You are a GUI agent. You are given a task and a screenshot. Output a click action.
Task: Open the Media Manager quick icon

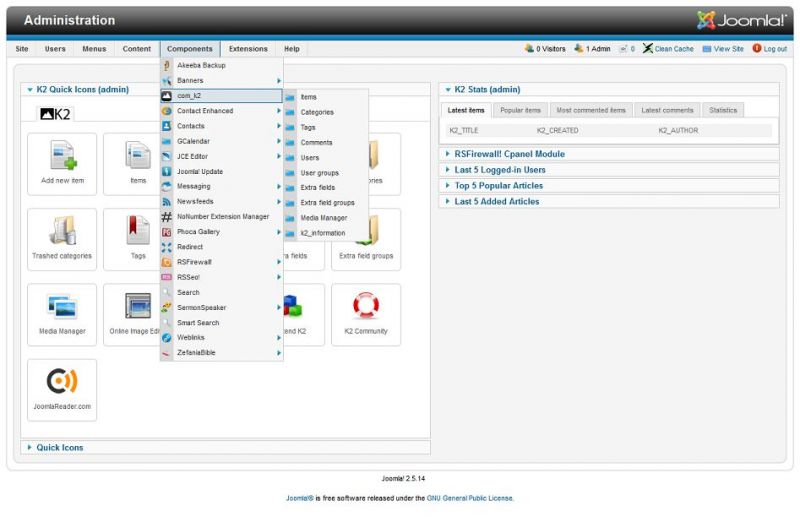62,315
